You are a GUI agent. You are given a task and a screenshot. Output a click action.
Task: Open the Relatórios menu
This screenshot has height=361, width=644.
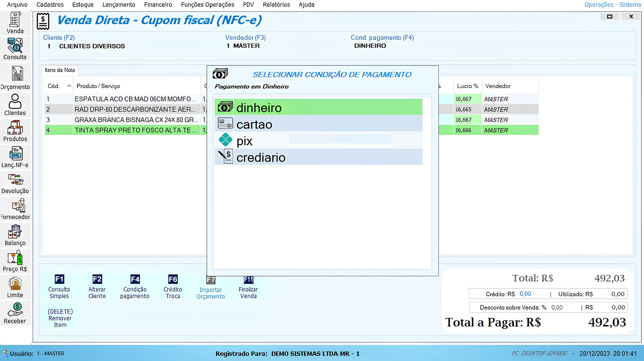click(x=276, y=4)
